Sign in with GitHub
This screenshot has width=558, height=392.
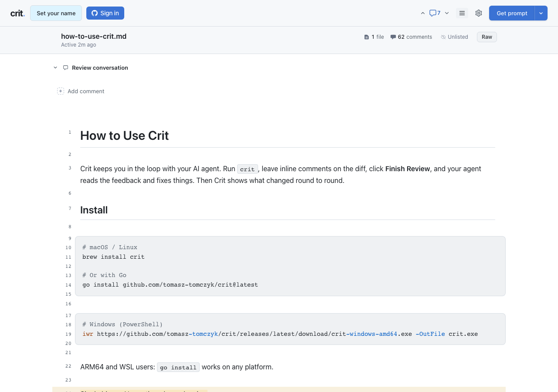click(105, 13)
